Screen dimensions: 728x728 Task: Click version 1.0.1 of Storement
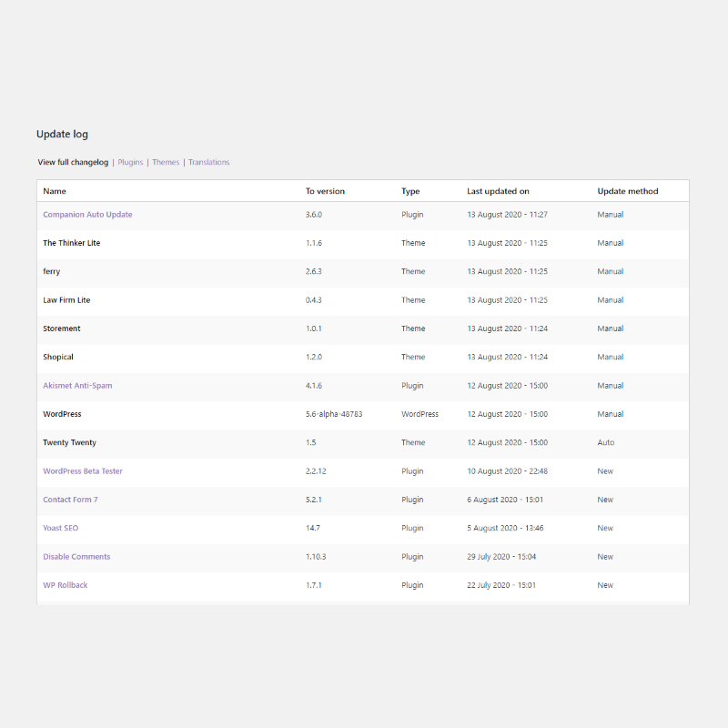pyautogui.click(x=314, y=329)
